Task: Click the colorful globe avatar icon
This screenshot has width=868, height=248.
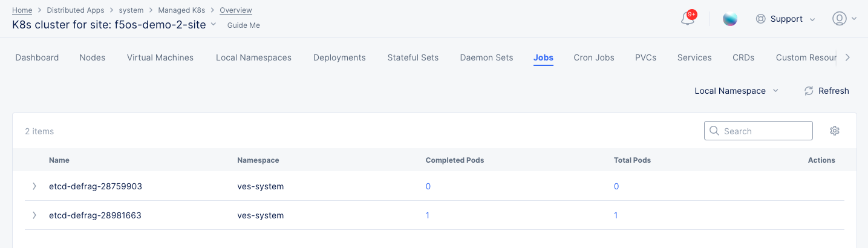Action: [x=730, y=19]
